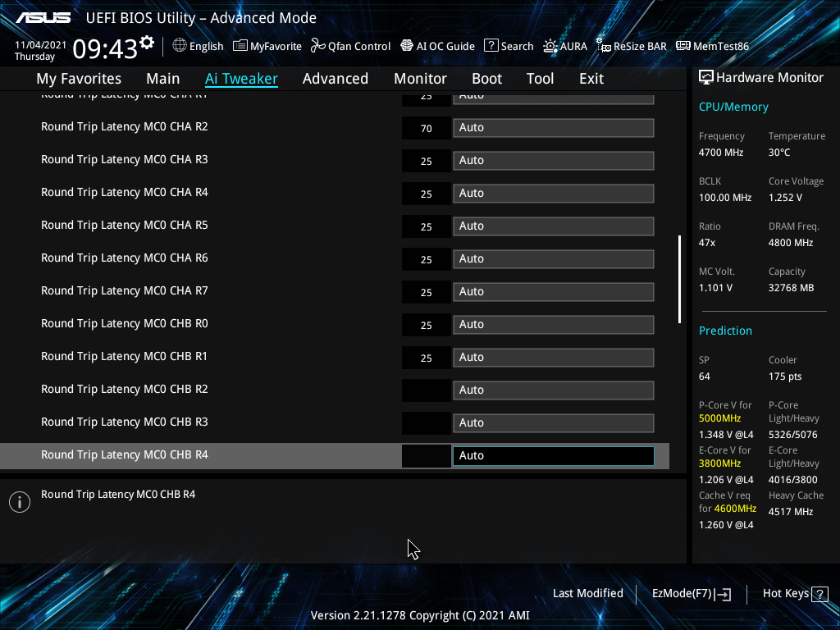Toggle the ReSize BAR icon
This screenshot has height=630, width=840.
point(603,46)
